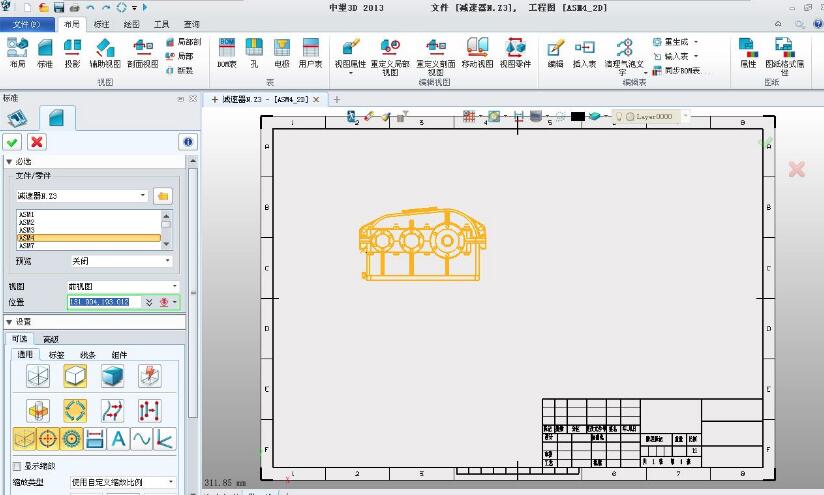Image resolution: width=824 pixels, height=495 pixels.
Task: Open the 预览 preview dropdown
Action: 168,261
